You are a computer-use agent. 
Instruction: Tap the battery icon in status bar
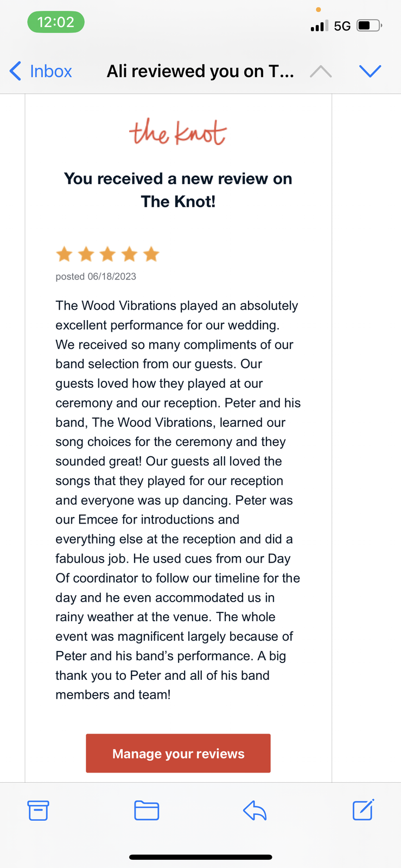(369, 25)
